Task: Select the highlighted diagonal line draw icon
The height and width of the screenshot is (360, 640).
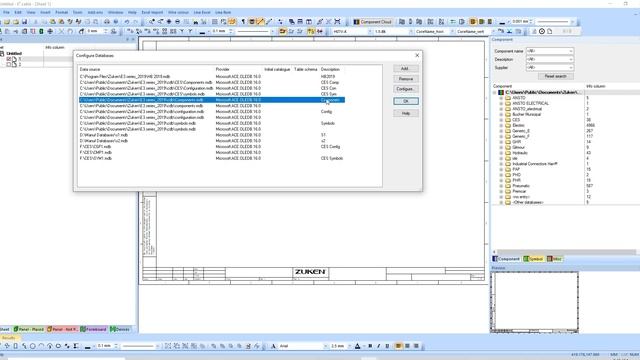Action: click(260, 22)
